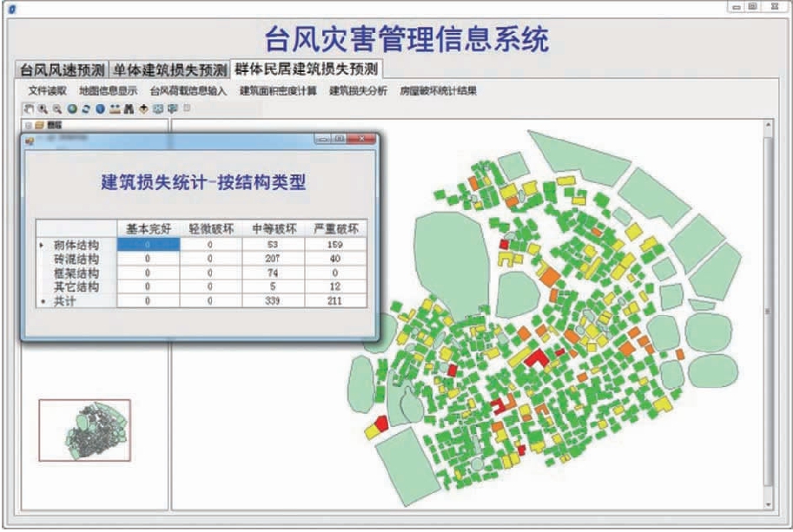Image resolution: width=793 pixels, height=532 pixels.
Task: Expand the layers tree root node
Action: pos(28,125)
